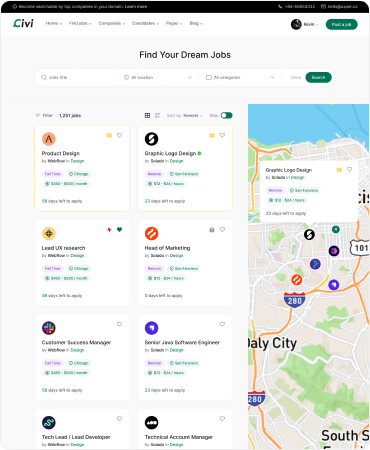The height and width of the screenshot is (450, 370).
Task: Switch to list view layout icon
Action: [158, 115]
